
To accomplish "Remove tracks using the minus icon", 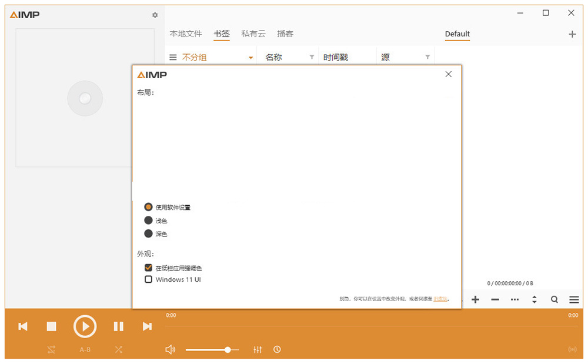I will [495, 299].
